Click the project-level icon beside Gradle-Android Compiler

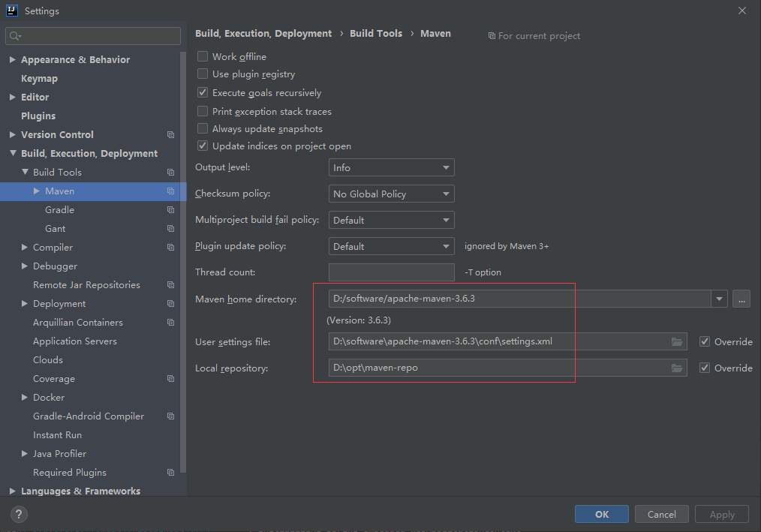pyautogui.click(x=171, y=416)
